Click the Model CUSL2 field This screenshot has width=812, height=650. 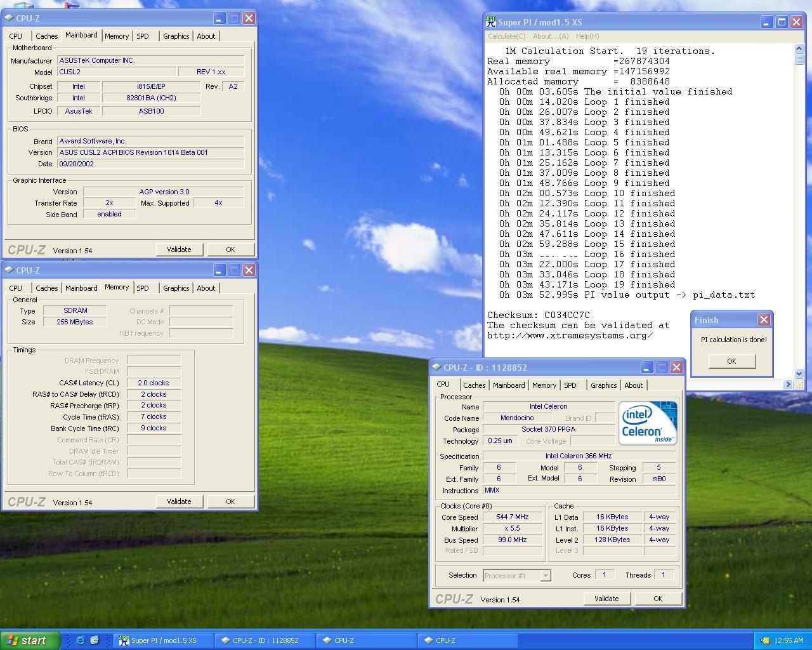[x=117, y=72]
